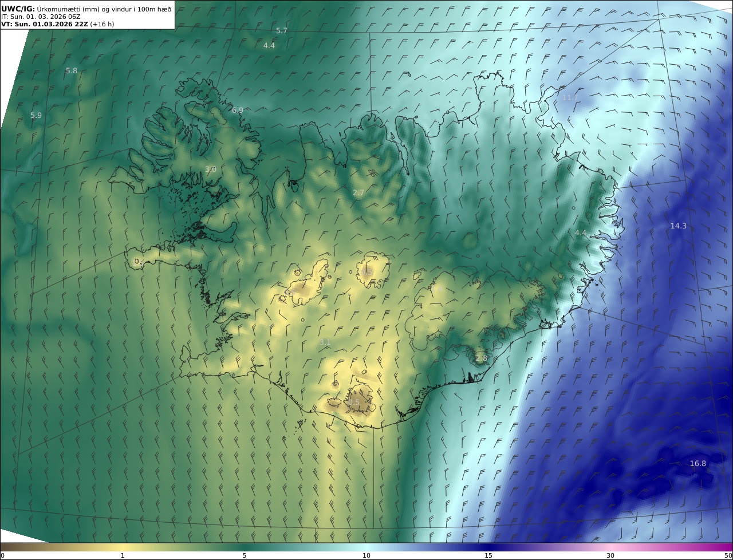
Task: Click the 'IT: Sun. 01. 03. 2026 06Z' line
Action: click(41, 17)
